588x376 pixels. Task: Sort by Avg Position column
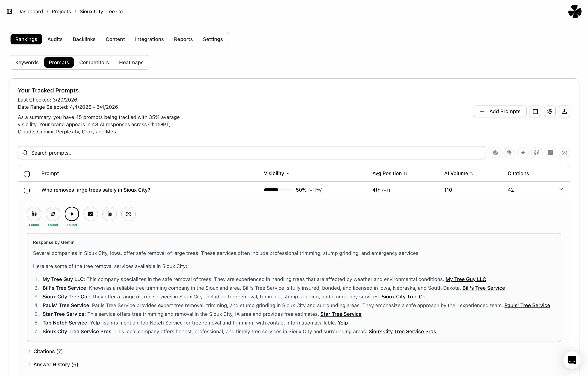tap(390, 173)
